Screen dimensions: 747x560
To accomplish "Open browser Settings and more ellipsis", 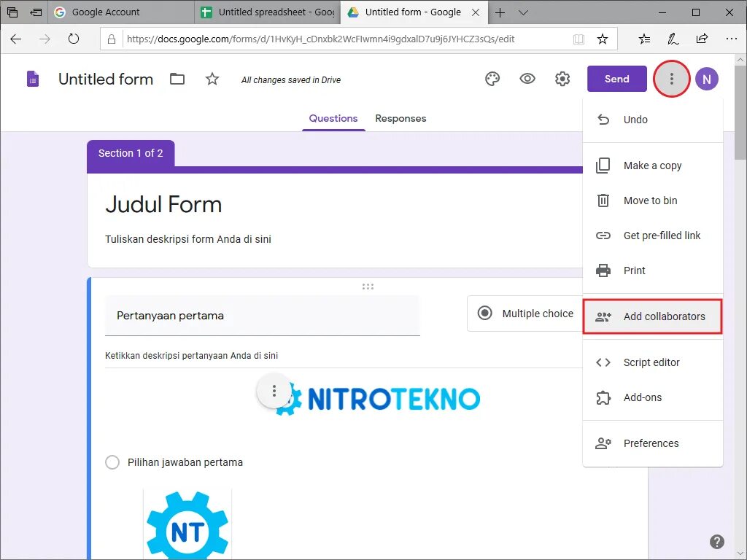I will click(731, 39).
